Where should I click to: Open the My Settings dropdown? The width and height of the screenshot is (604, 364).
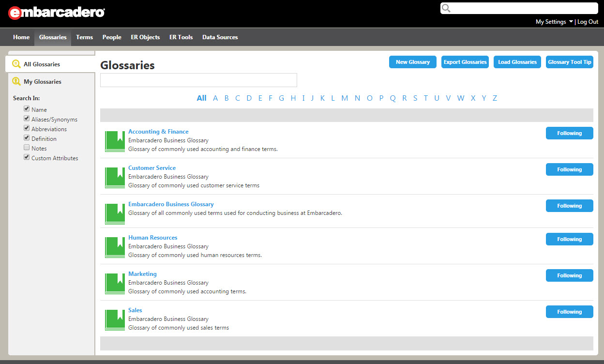pyautogui.click(x=554, y=22)
